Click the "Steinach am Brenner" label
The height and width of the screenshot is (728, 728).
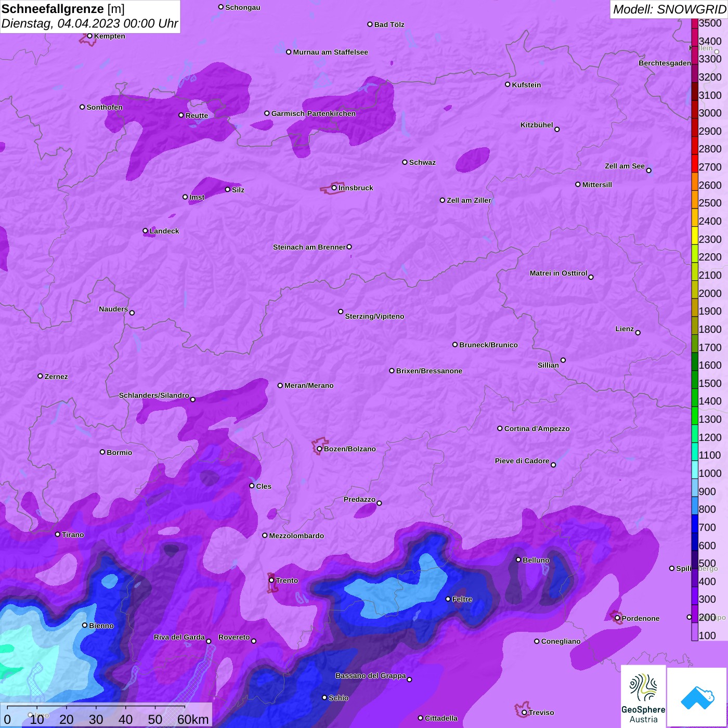(309, 247)
